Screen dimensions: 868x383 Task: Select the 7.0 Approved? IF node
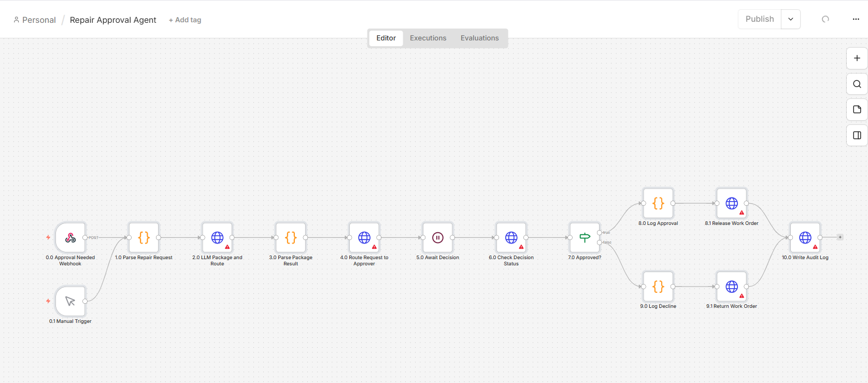585,238
